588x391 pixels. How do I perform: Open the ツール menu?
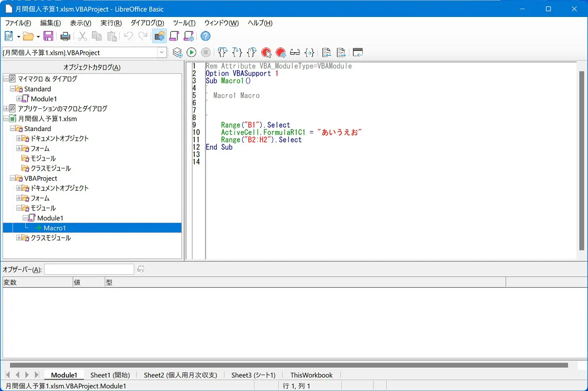[184, 23]
